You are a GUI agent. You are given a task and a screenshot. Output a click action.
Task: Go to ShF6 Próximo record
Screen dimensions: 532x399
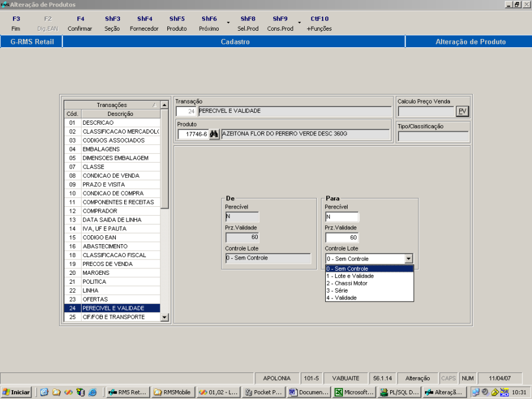pos(209,24)
